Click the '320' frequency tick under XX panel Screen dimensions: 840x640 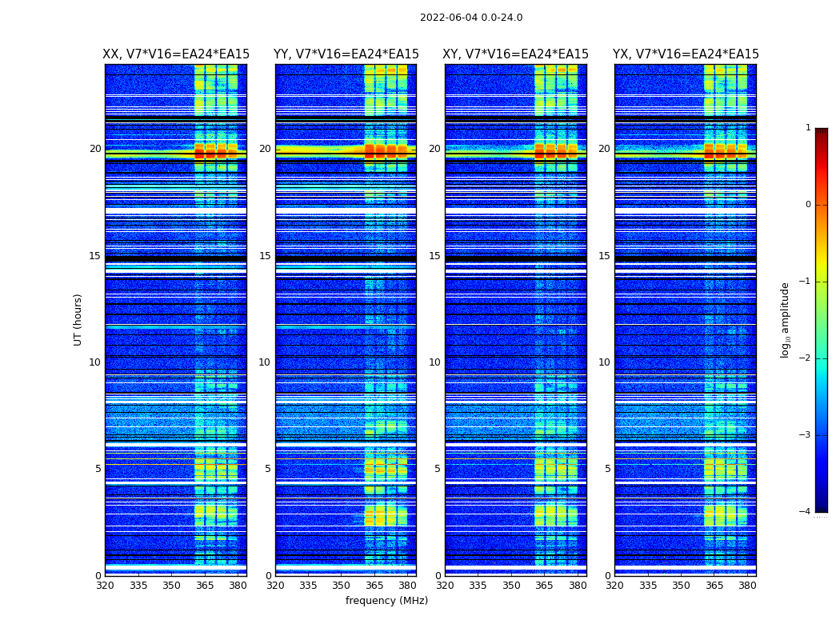click(x=105, y=586)
